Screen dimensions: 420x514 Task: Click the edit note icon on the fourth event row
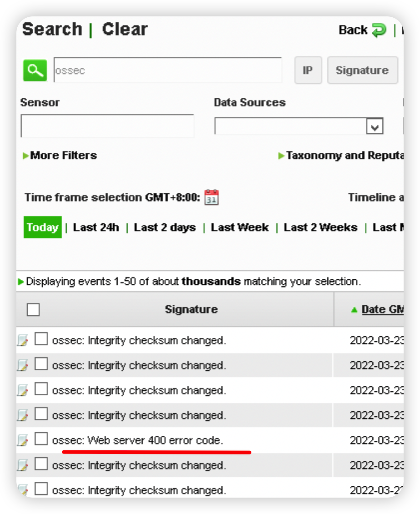(x=23, y=415)
